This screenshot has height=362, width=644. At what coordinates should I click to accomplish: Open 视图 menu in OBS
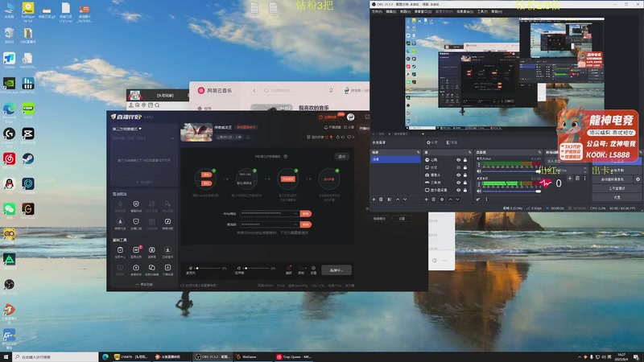click(x=406, y=11)
